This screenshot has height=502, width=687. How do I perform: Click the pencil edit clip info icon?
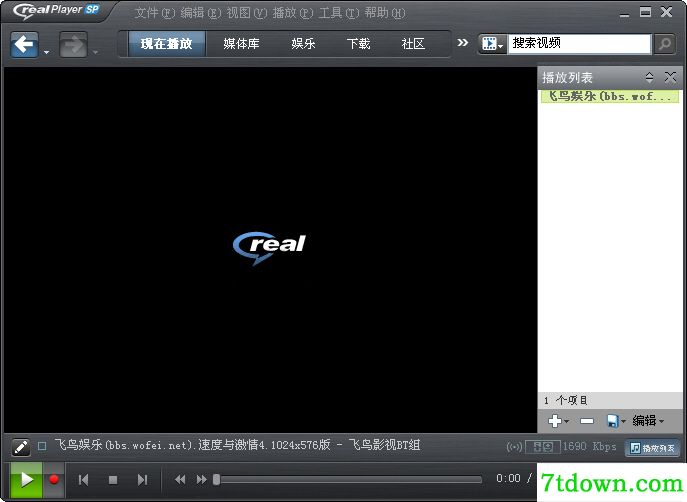20,447
